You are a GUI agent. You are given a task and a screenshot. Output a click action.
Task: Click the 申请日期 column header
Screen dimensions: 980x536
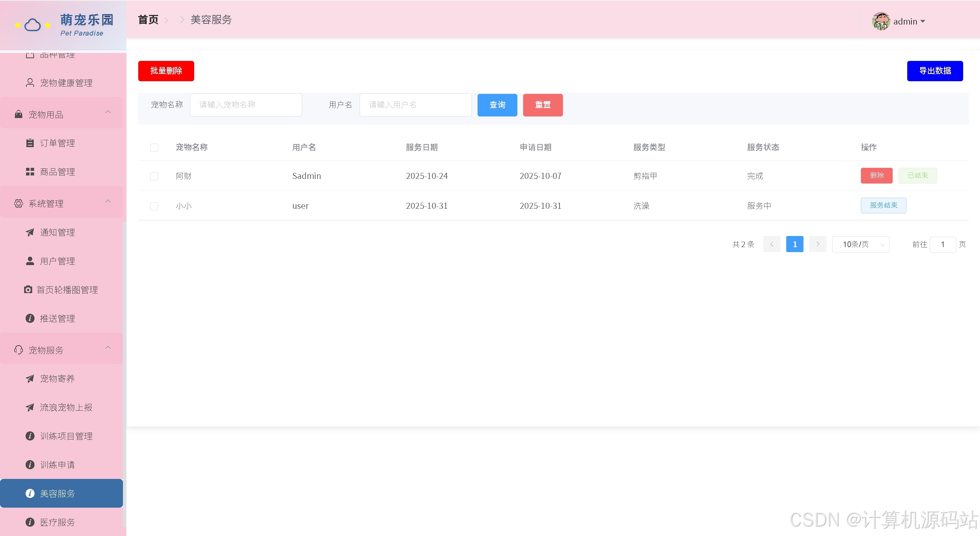pos(535,148)
